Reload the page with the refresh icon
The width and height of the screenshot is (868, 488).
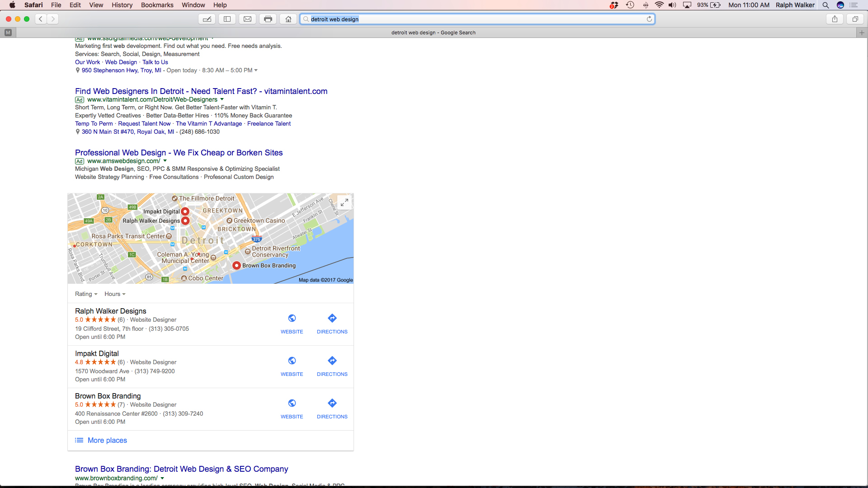click(x=649, y=19)
